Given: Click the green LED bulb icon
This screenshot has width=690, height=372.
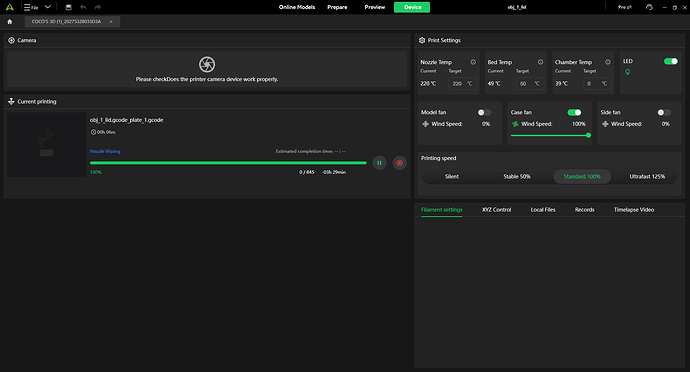Looking at the screenshot, I should click(x=628, y=72).
